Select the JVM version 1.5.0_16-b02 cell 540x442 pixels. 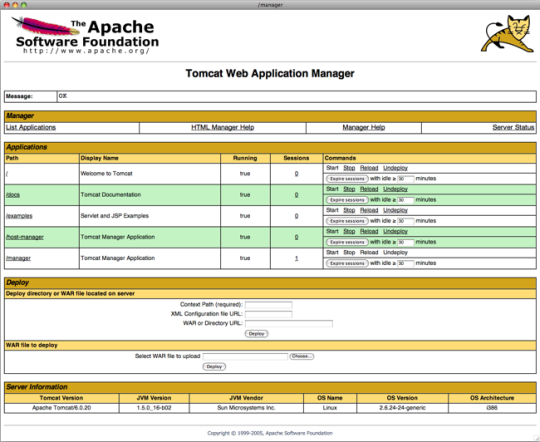tap(154, 408)
